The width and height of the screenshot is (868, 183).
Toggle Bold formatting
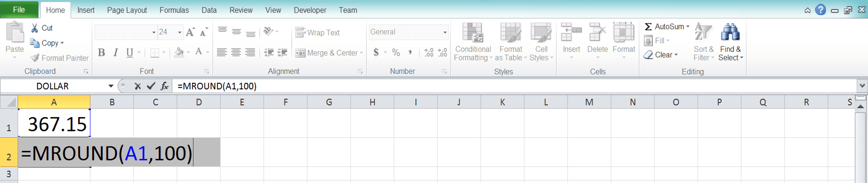[101, 52]
